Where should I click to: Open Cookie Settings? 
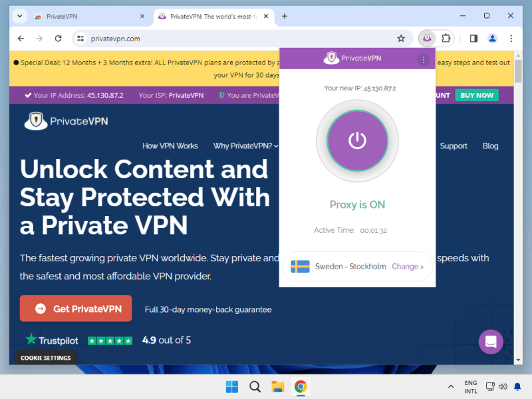[46, 358]
